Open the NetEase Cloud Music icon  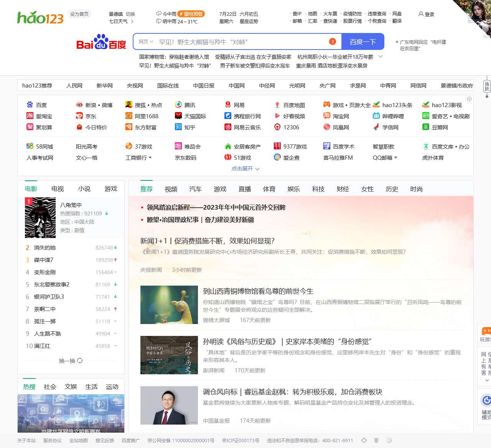coord(228,127)
